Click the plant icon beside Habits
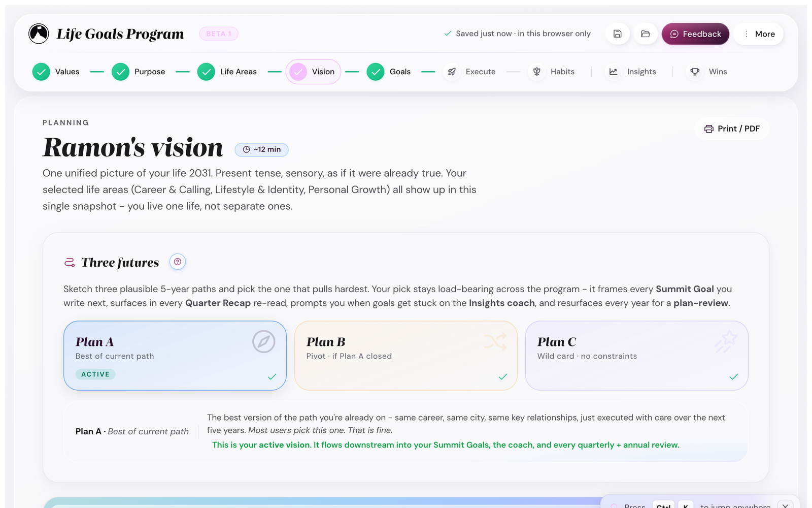812x508 pixels. pyautogui.click(x=536, y=72)
